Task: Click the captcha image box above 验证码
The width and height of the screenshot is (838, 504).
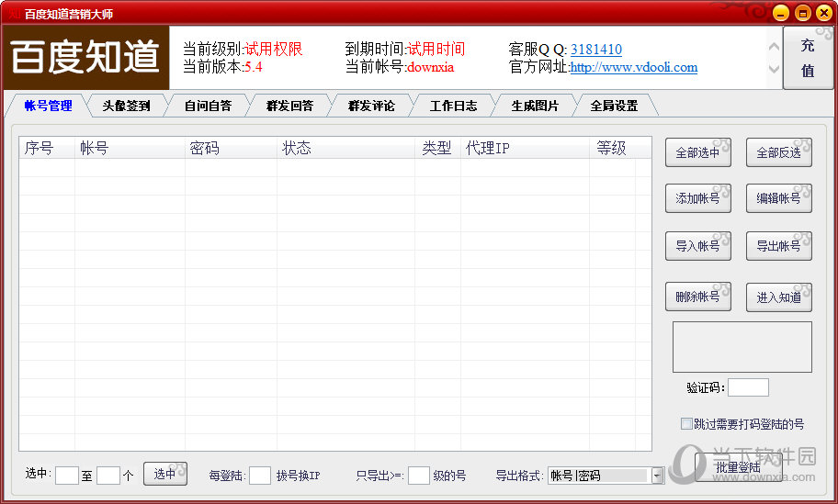Action: click(742, 347)
